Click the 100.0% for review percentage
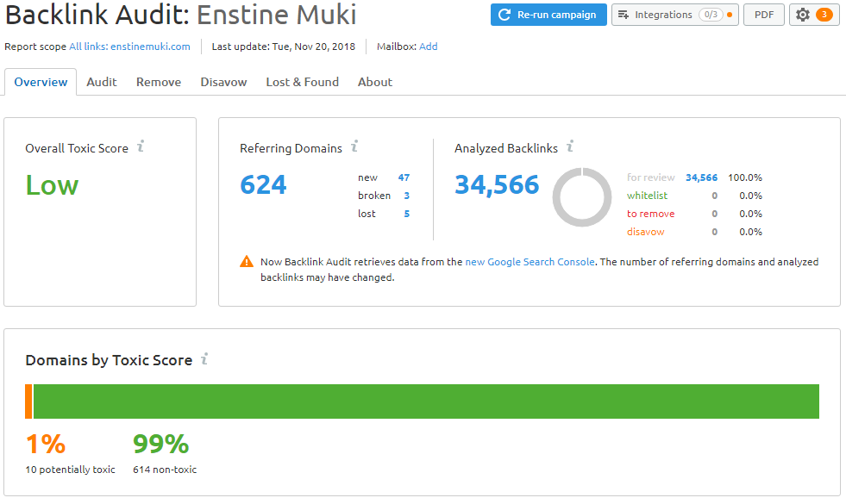The height and width of the screenshot is (504, 846). (745, 177)
